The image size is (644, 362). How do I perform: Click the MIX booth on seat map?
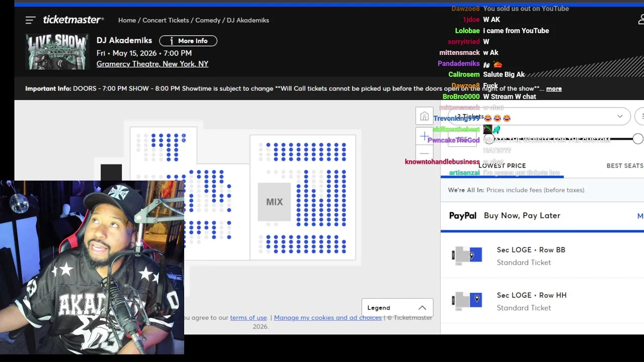click(274, 202)
